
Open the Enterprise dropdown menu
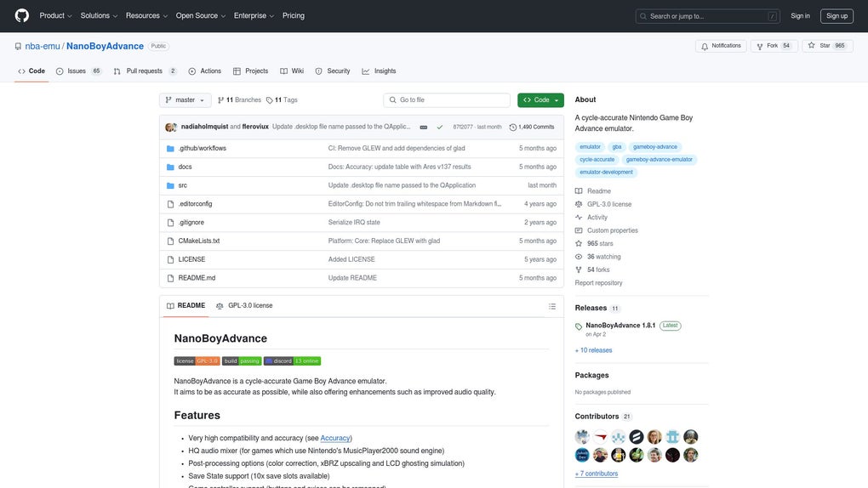point(254,15)
